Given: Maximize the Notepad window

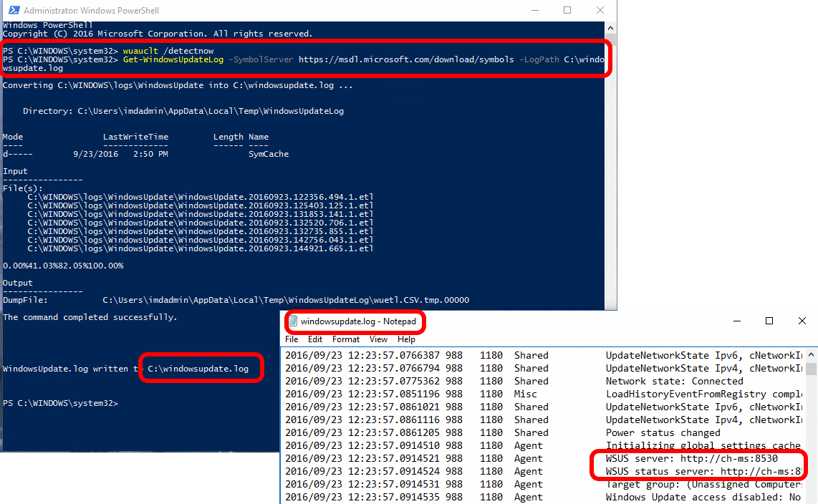Looking at the screenshot, I should pyautogui.click(x=769, y=321).
